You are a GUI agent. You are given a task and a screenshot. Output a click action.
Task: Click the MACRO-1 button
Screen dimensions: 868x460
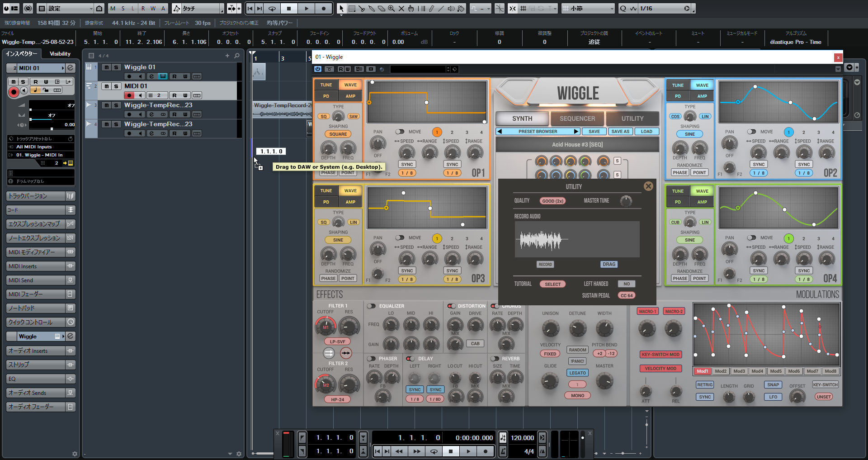coord(647,312)
